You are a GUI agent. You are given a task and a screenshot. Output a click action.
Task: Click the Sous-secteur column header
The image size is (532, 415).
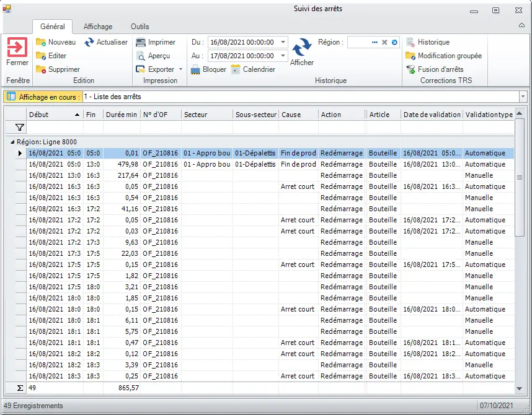255,115
